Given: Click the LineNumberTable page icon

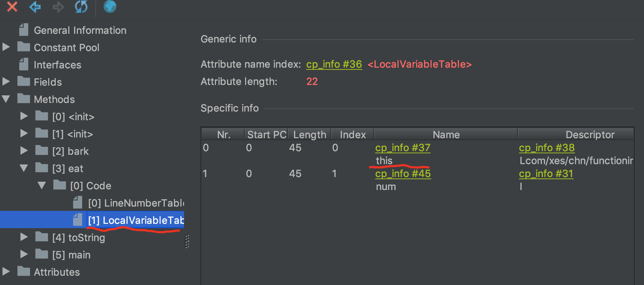Looking at the screenshot, I should tap(78, 203).
